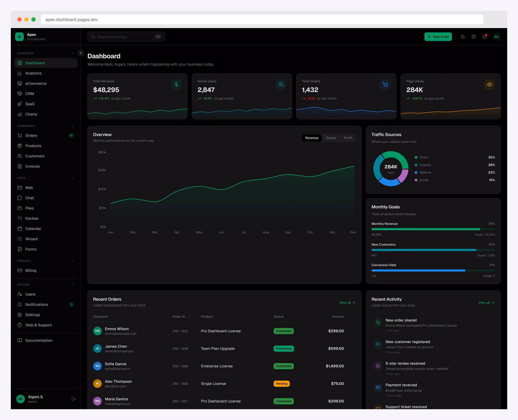This screenshot has height=420, width=518.
Task: Click order ID ORD-7890
Action: coord(180,349)
